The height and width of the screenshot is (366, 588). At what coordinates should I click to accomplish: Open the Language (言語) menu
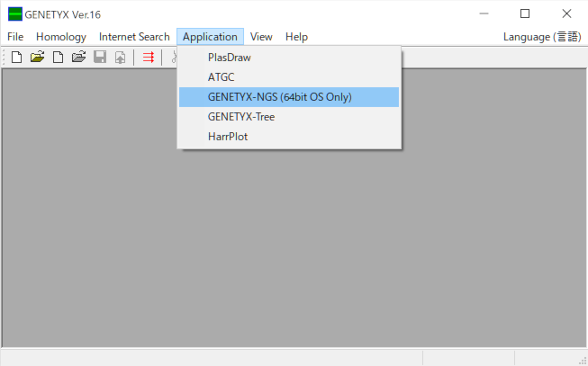(542, 37)
